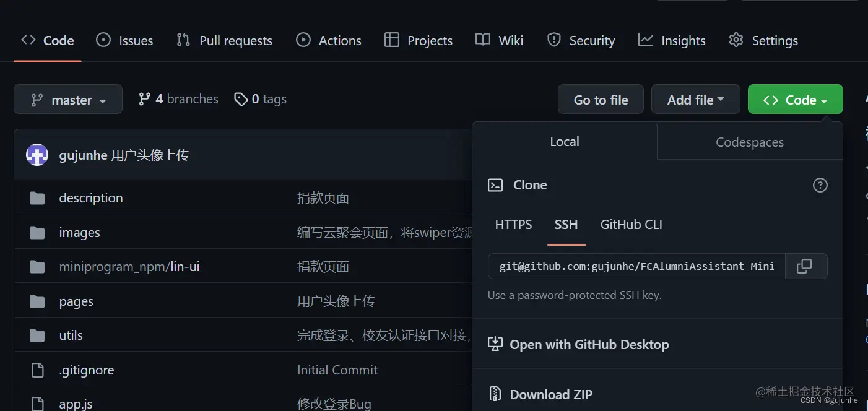Open the Security tab
The height and width of the screenshot is (411, 868).
[x=581, y=40]
